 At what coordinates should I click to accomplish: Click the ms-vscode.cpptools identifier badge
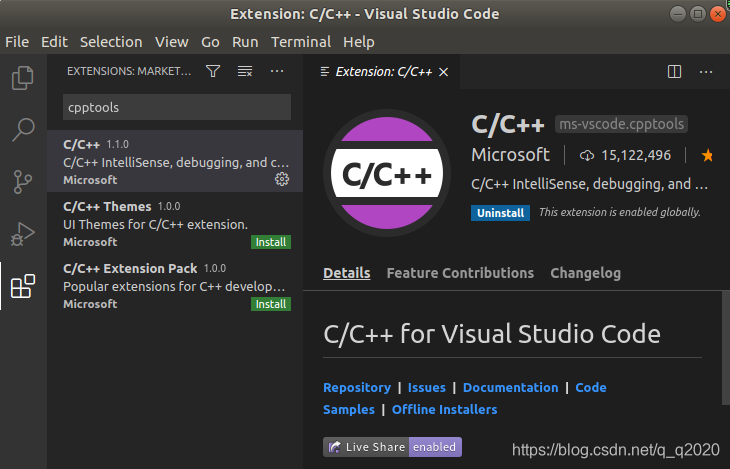tap(621, 124)
